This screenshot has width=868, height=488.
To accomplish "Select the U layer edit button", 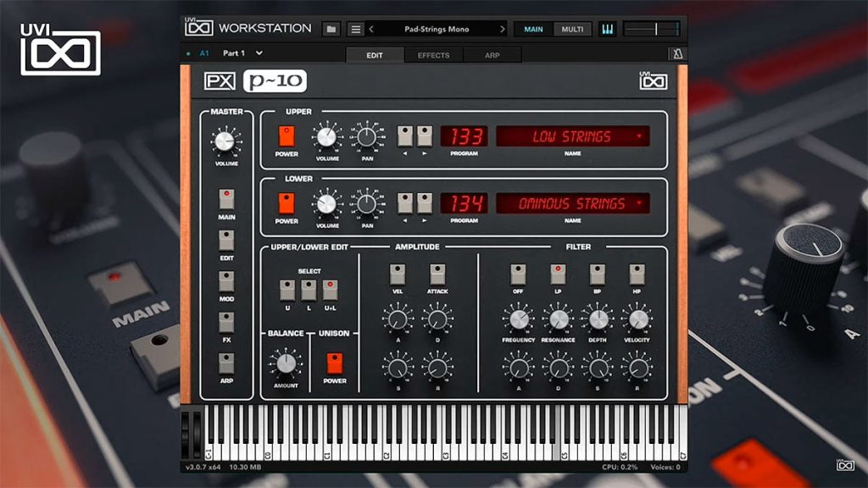I will tap(287, 290).
